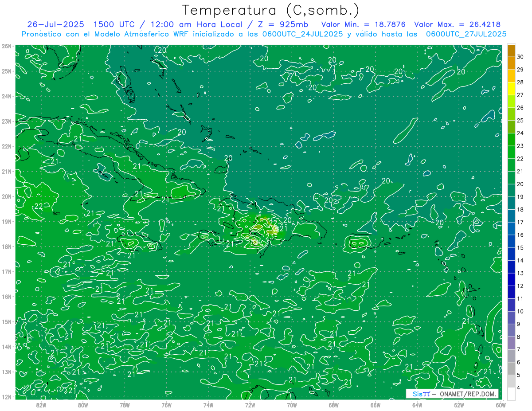Click the 62W longitude axis label
Screen dimensions: 532x411
(x=459, y=405)
